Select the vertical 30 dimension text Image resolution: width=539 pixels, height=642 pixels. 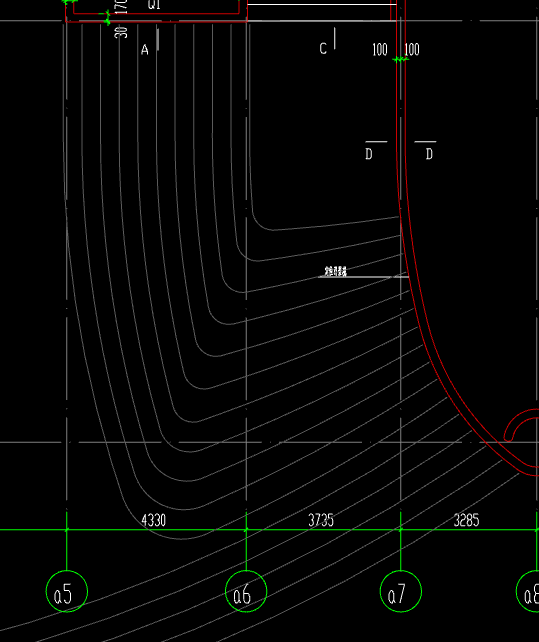point(121,32)
